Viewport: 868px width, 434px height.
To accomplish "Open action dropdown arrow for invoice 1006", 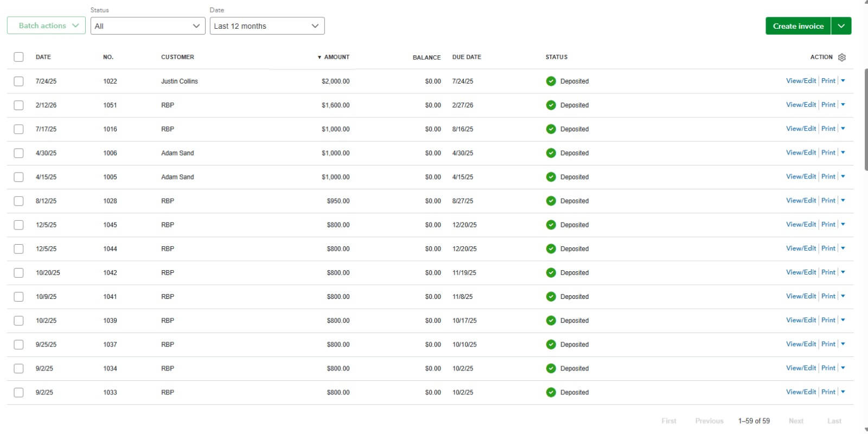I will tap(843, 152).
